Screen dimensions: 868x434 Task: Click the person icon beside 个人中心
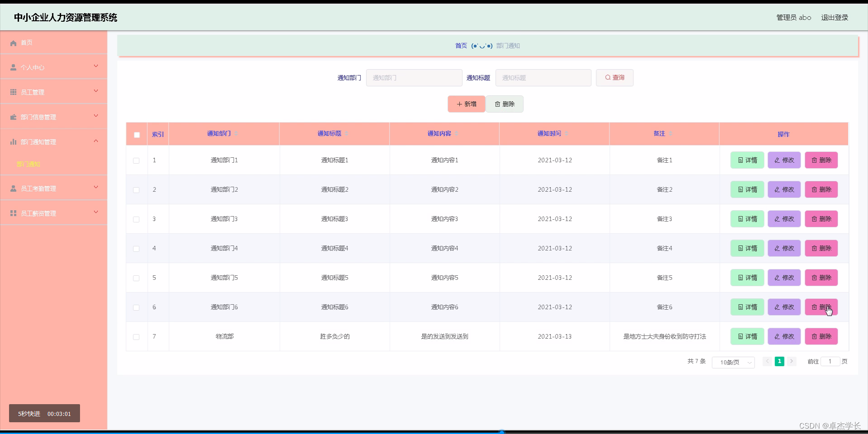tap(13, 67)
